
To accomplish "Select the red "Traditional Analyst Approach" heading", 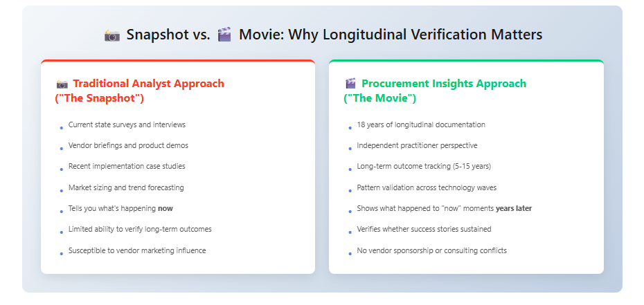I will 148,84.
